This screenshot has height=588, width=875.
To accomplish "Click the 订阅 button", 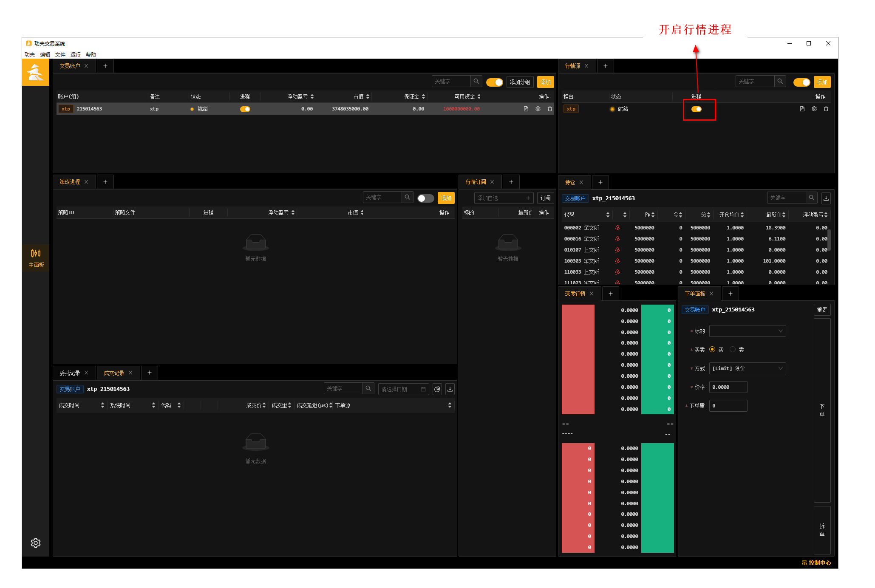I will [545, 198].
